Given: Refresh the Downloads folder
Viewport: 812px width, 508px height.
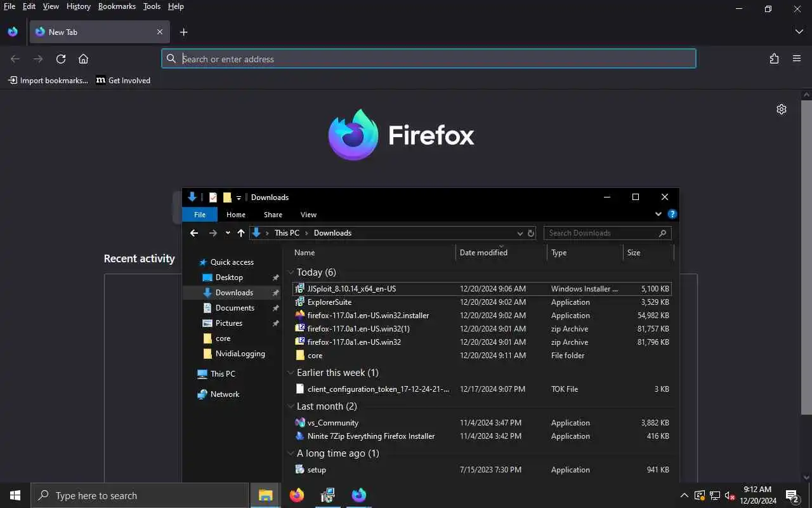Looking at the screenshot, I should pos(531,233).
